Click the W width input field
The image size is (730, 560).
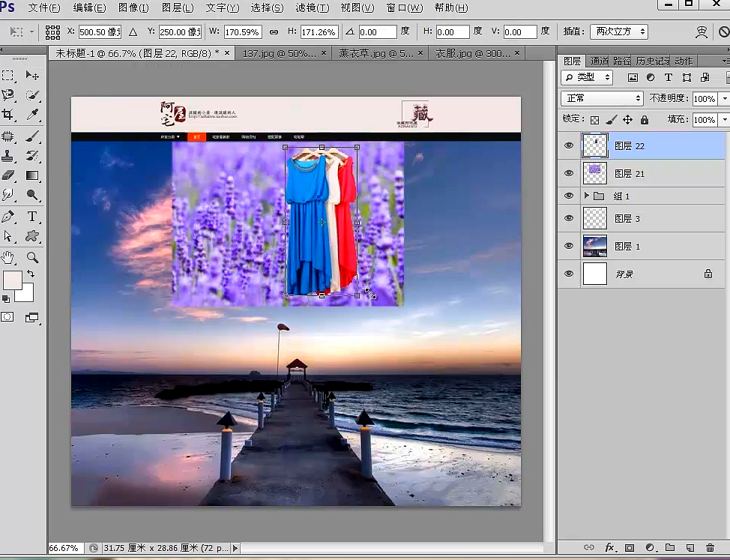tap(241, 32)
